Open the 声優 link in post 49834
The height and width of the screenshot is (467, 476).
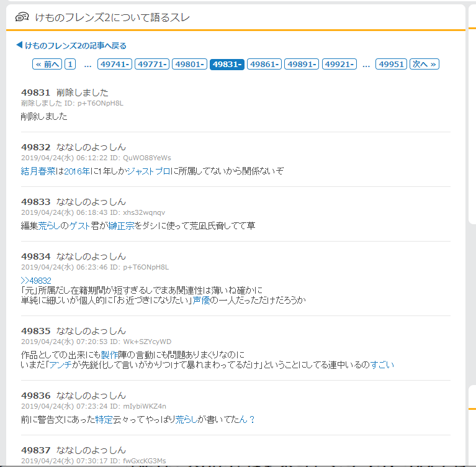click(x=201, y=300)
